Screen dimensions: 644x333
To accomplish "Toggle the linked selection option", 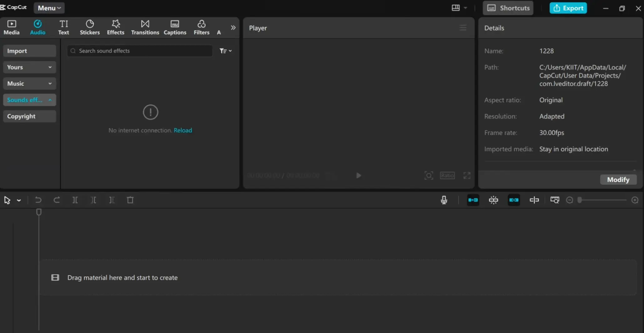I will tap(514, 200).
